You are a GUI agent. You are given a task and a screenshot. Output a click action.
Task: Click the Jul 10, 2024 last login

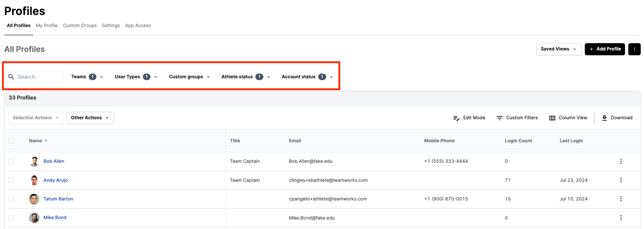tap(573, 199)
